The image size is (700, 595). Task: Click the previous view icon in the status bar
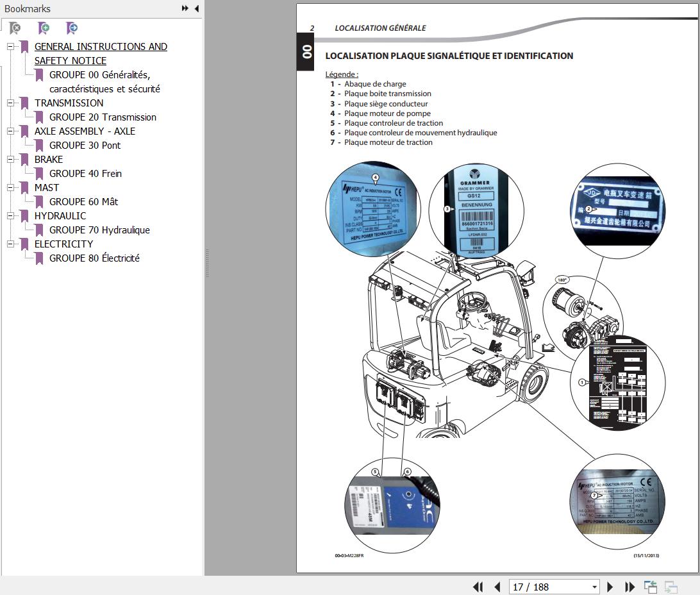click(651, 587)
